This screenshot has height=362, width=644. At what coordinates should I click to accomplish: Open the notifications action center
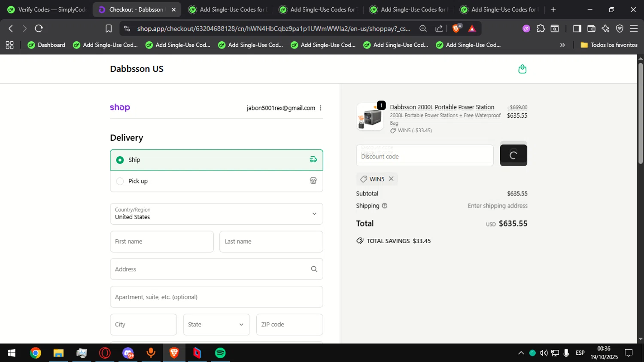(629, 353)
